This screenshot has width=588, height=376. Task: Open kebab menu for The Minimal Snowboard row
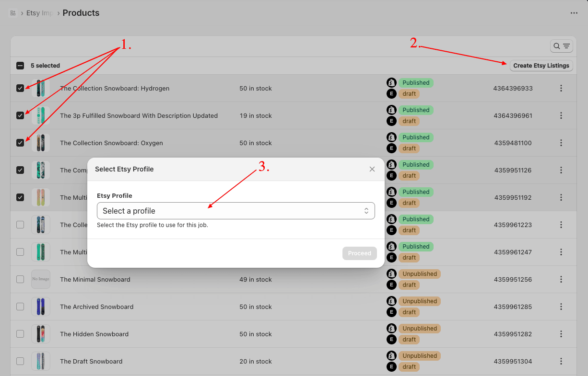coord(561,279)
